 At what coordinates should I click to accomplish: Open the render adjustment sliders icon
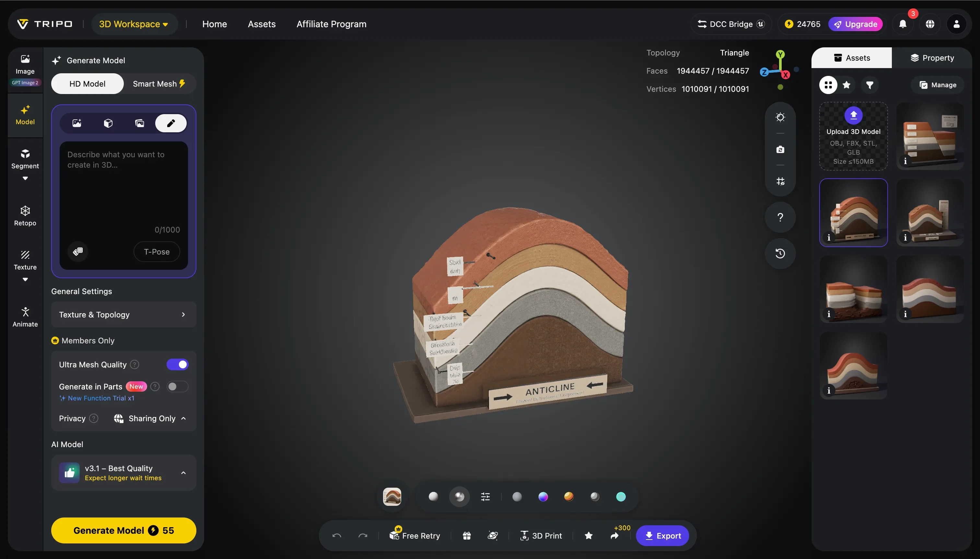[x=485, y=497]
